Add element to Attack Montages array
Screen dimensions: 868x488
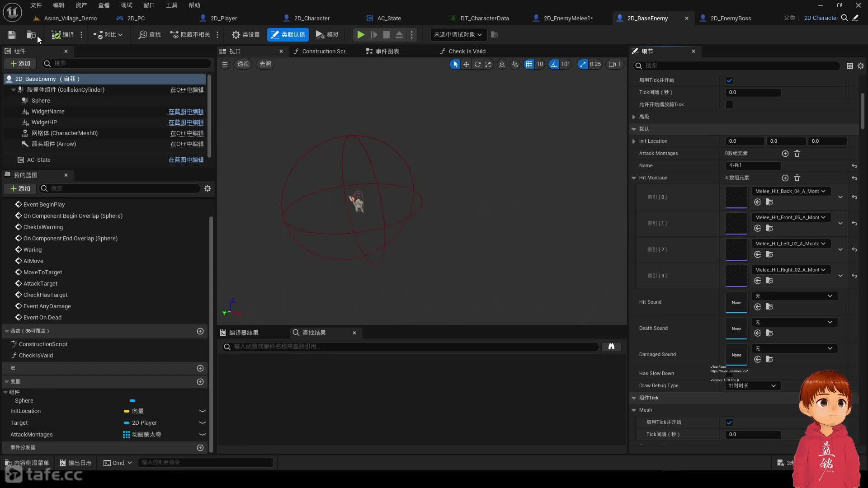pyautogui.click(x=785, y=154)
